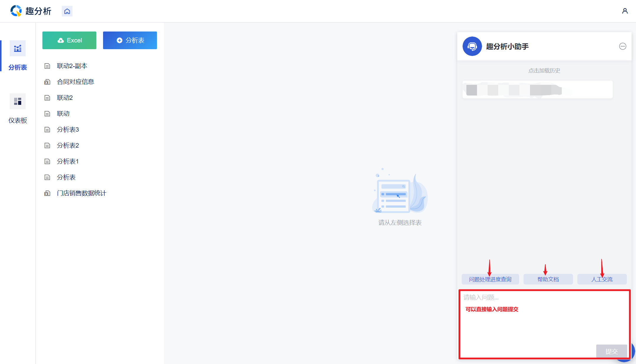Open 联动2-副本 table in list
The width and height of the screenshot is (636, 364).
[72, 66]
